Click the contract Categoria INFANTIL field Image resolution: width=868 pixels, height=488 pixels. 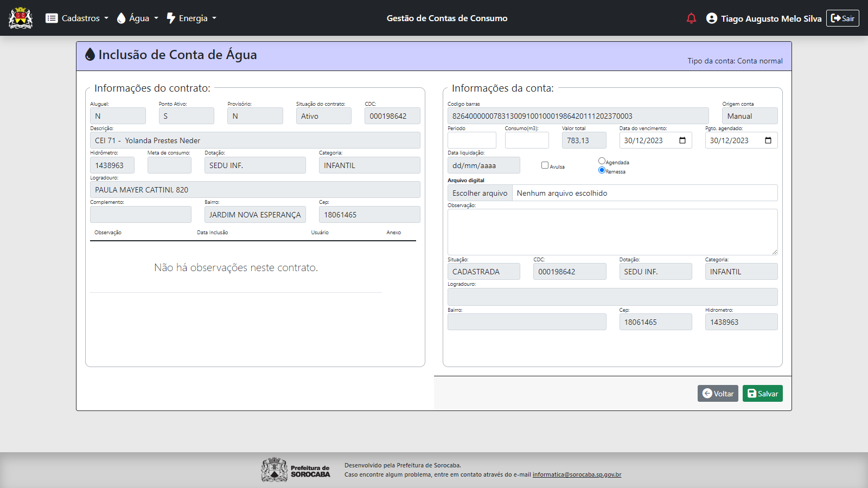pyautogui.click(x=369, y=165)
